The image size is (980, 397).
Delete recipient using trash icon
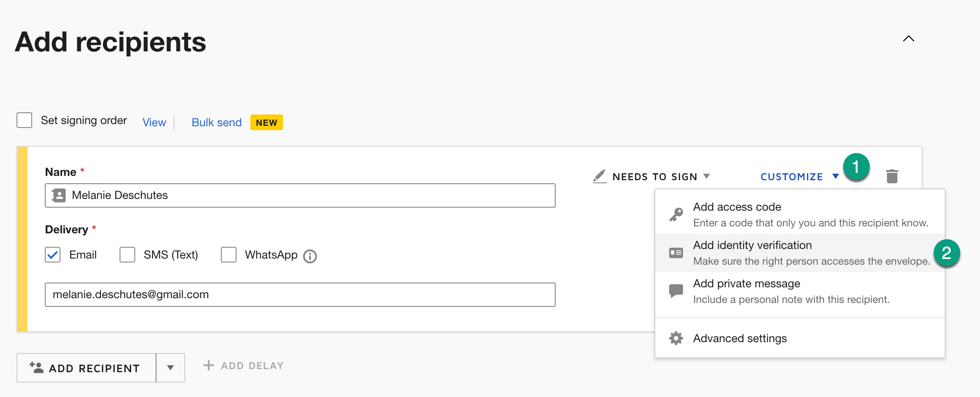pyautogui.click(x=892, y=176)
